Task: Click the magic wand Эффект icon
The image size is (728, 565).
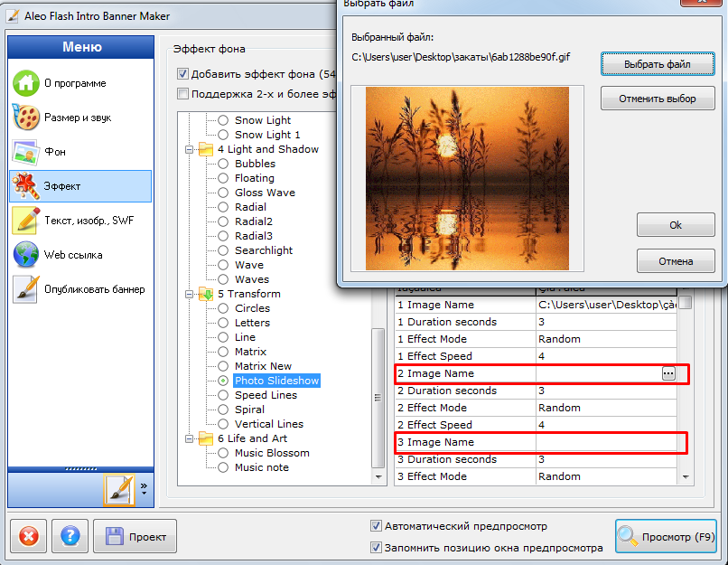Action: tap(26, 186)
